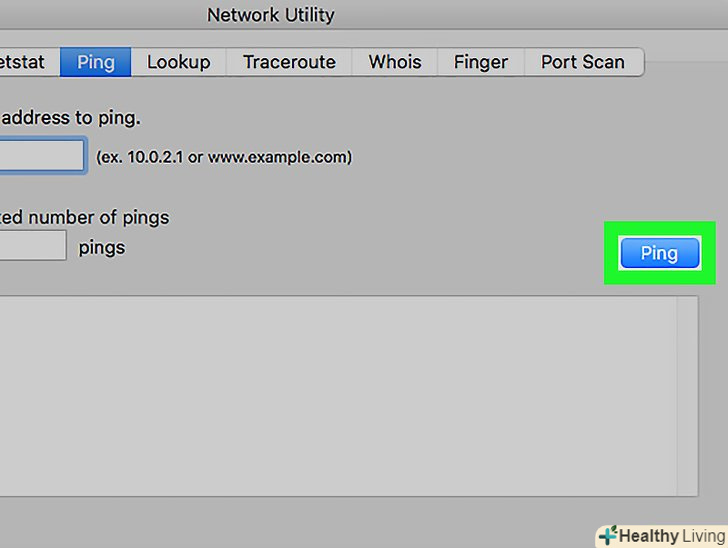Screen dimensions: 728x548
Task: Select the highlighted Ping tab
Action: [95, 62]
